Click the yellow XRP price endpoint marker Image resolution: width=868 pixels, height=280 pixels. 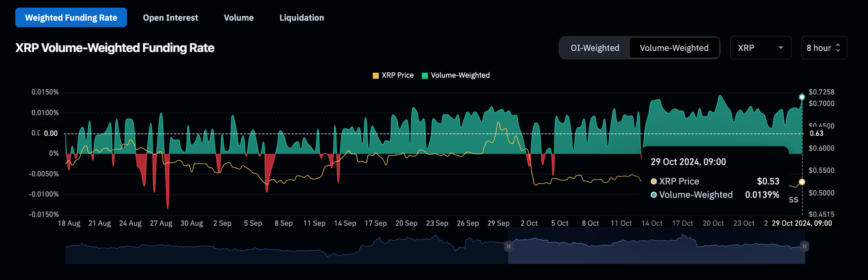coord(802,182)
